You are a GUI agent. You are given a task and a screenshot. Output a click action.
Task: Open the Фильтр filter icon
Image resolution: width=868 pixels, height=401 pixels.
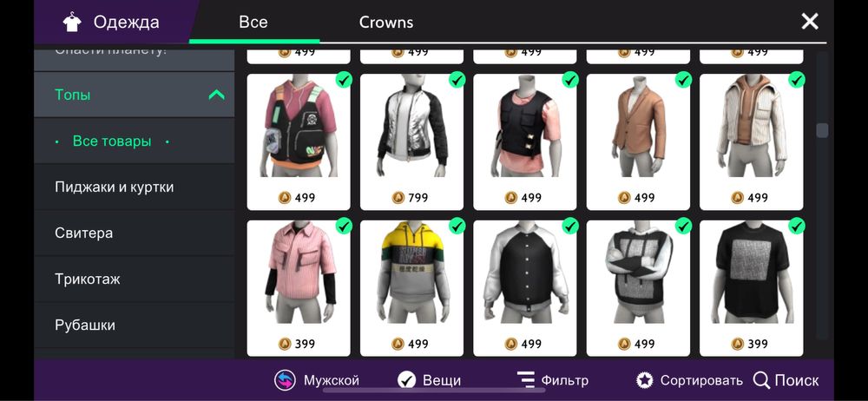525,380
